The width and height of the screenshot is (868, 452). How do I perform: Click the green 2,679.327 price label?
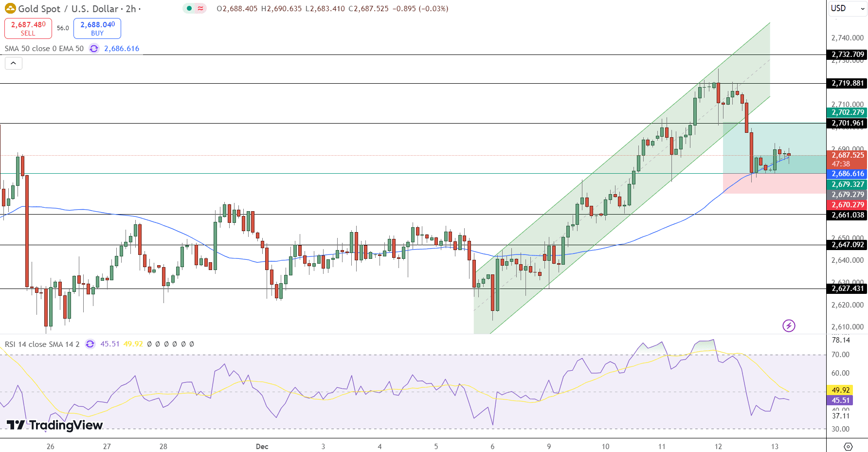click(x=848, y=184)
